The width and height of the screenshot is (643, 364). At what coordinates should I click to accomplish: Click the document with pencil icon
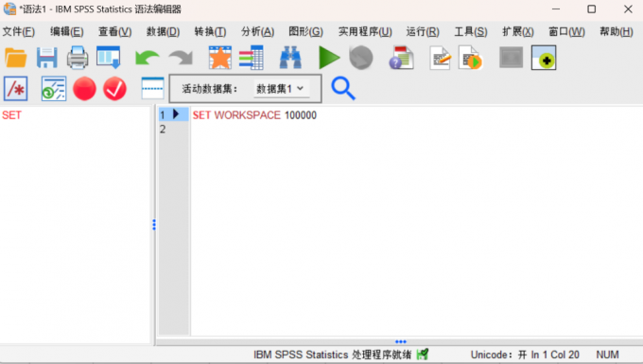click(x=440, y=58)
